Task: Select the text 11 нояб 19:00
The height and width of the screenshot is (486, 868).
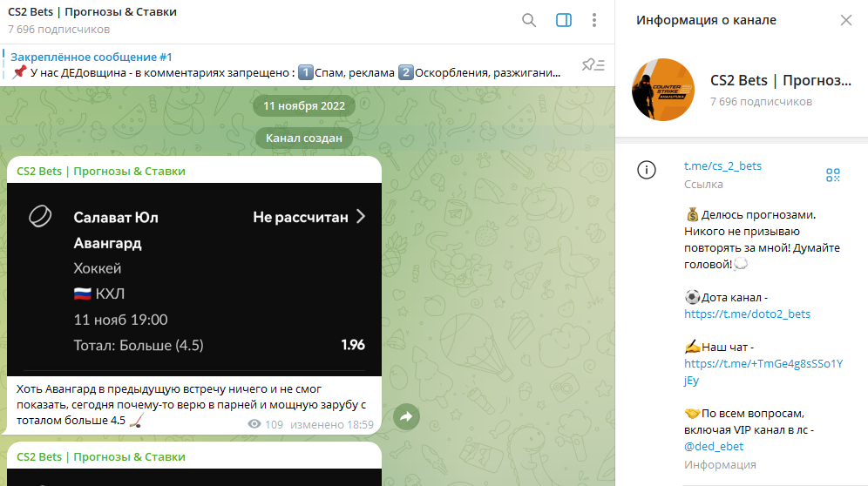Action: pos(120,320)
